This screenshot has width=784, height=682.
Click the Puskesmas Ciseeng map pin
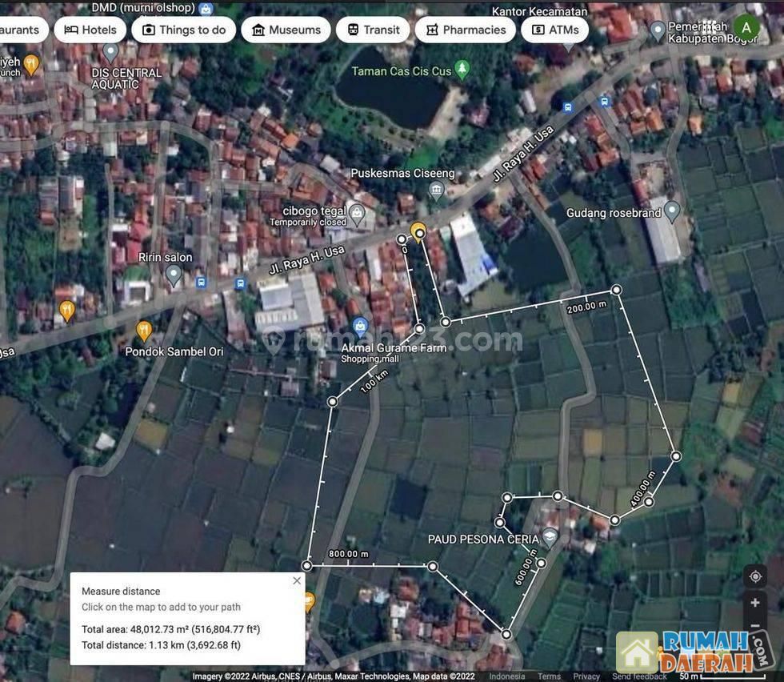(x=436, y=190)
